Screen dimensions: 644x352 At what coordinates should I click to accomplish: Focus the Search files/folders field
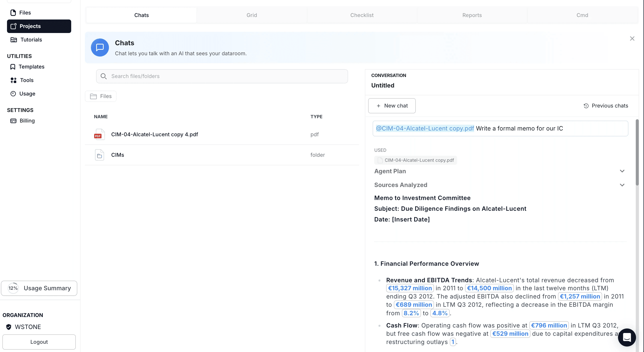tap(222, 76)
